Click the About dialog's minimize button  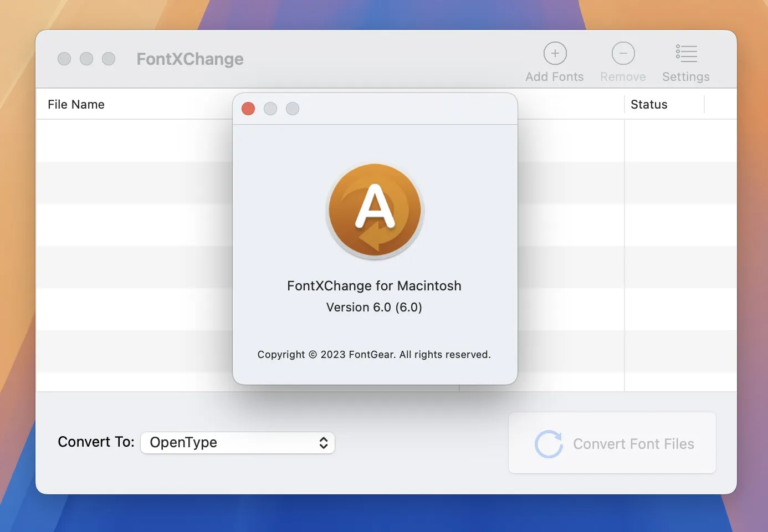click(270, 109)
